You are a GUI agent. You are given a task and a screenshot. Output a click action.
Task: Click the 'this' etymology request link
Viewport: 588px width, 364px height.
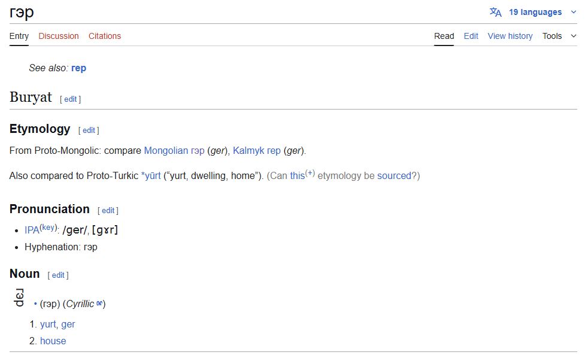[297, 176]
